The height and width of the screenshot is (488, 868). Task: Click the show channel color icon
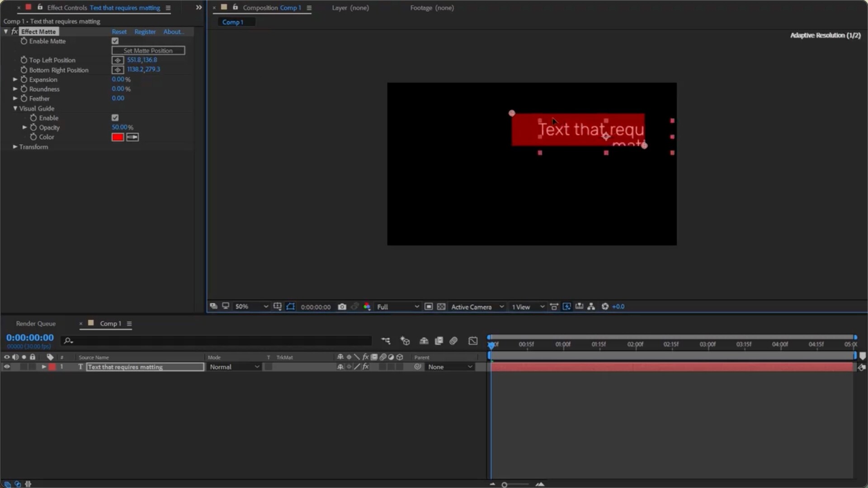click(x=367, y=307)
